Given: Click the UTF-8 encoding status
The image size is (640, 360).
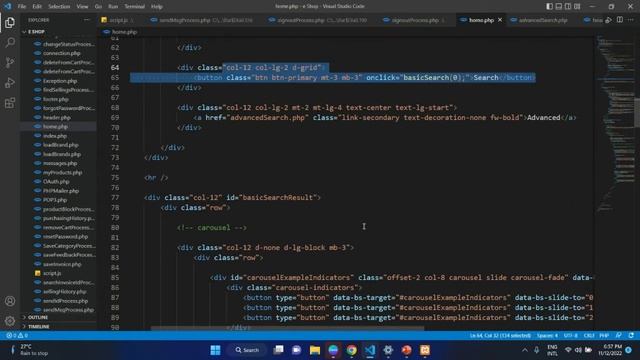Looking at the screenshot, I should (x=571, y=336).
